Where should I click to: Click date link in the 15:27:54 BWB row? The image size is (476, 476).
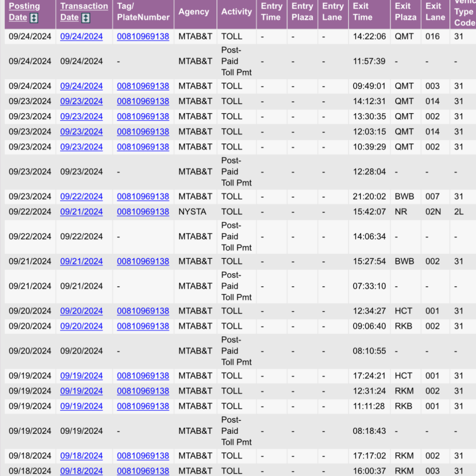click(82, 261)
